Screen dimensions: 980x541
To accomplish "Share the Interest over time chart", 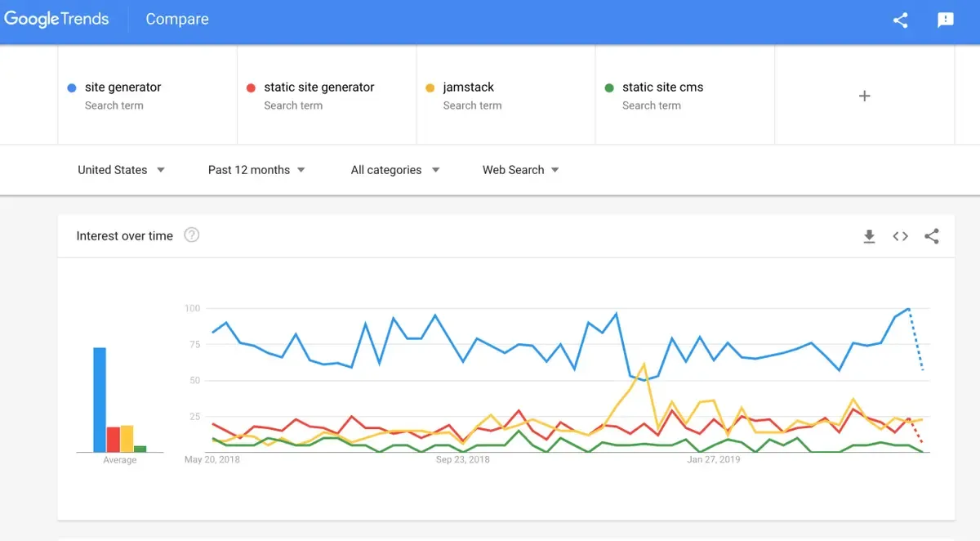I will [932, 236].
